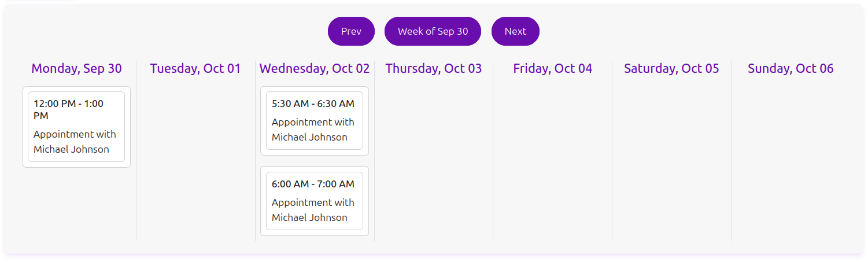868x262 pixels.
Task: Open the 5:30 AM appointment's description text
Action: pyautogui.click(x=313, y=130)
